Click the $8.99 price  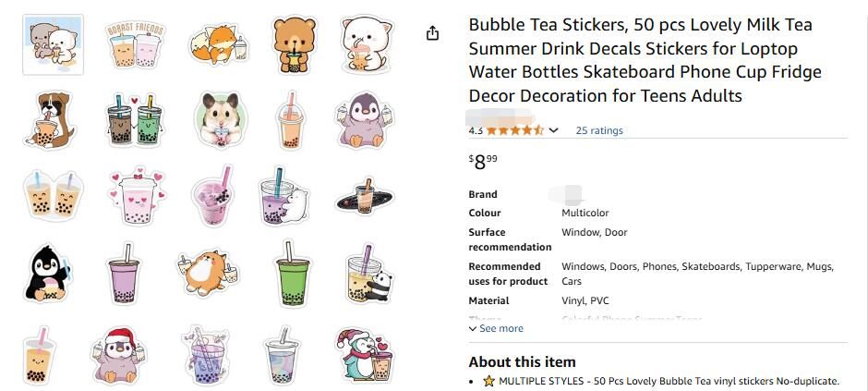point(483,162)
